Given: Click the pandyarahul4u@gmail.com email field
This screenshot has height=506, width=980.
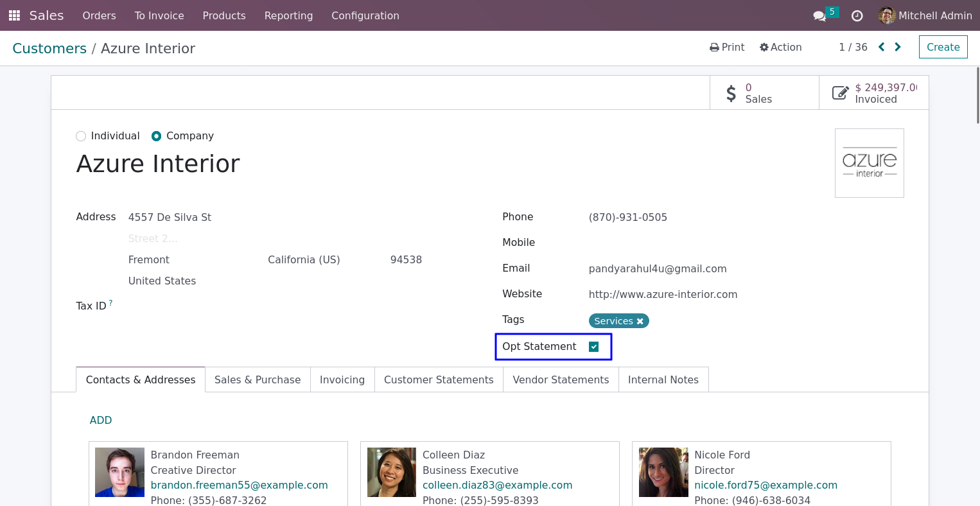Looking at the screenshot, I should point(658,268).
